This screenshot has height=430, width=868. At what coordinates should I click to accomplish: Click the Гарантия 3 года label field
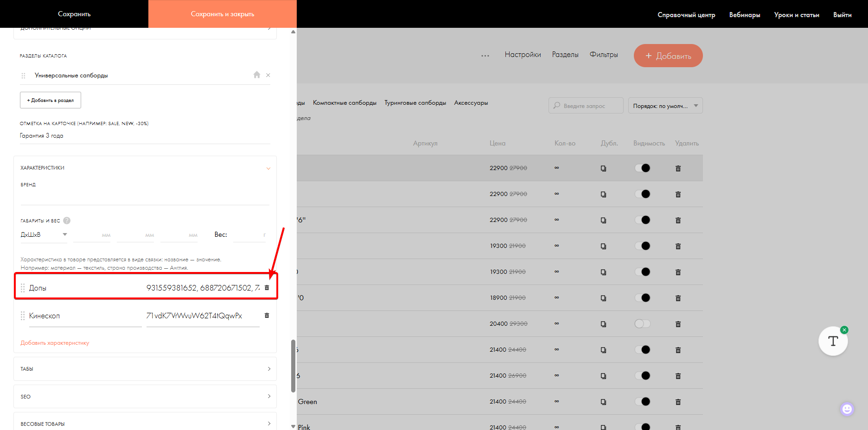click(x=145, y=136)
